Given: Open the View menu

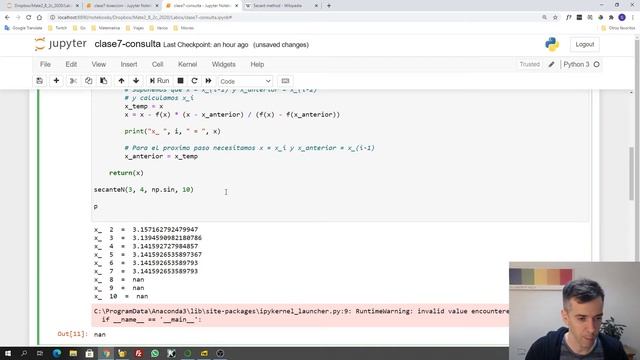Looking at the screenshot, I should point(98,64).
